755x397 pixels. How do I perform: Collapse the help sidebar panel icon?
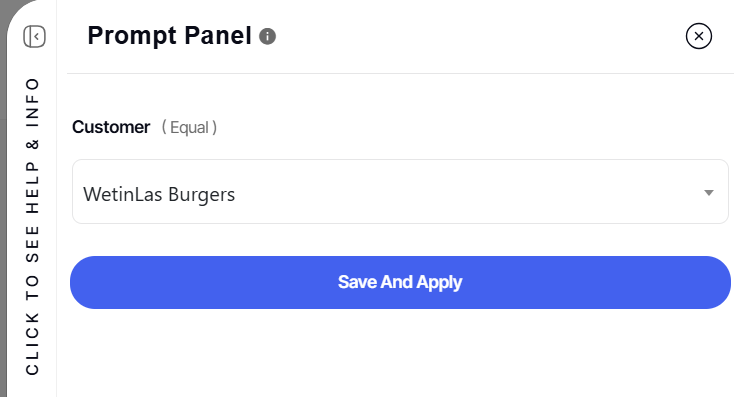coord(34,37)
